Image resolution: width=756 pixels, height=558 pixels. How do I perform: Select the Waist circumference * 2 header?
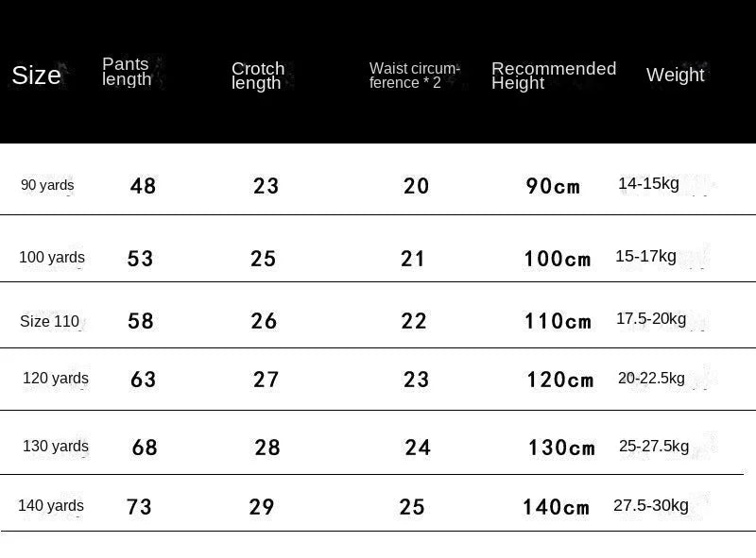(x=414, y=76)
